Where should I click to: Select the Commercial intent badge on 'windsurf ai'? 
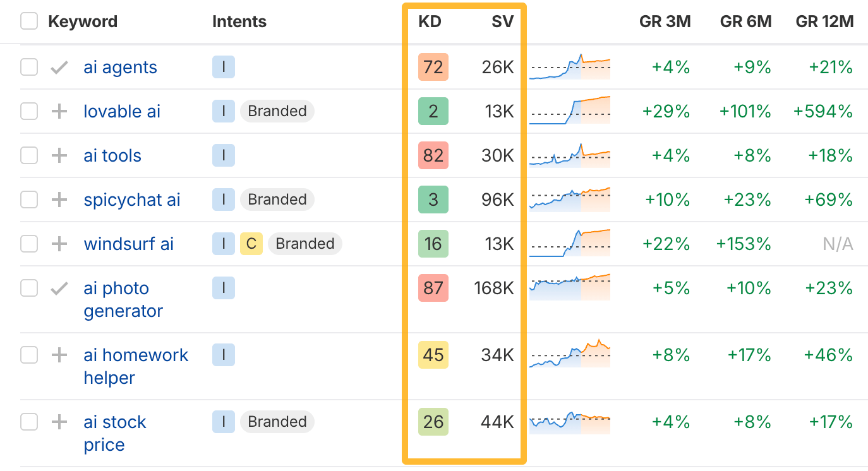click(251, 244)
